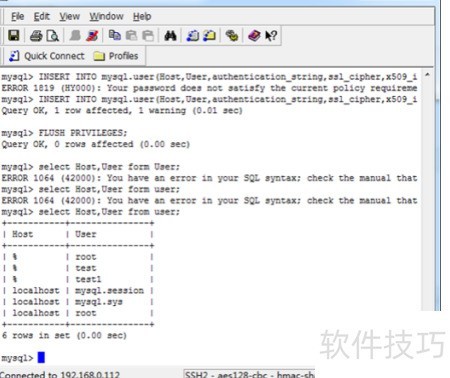Click the 'select Host,User from user;' line
450x378 pixels.
91,212
